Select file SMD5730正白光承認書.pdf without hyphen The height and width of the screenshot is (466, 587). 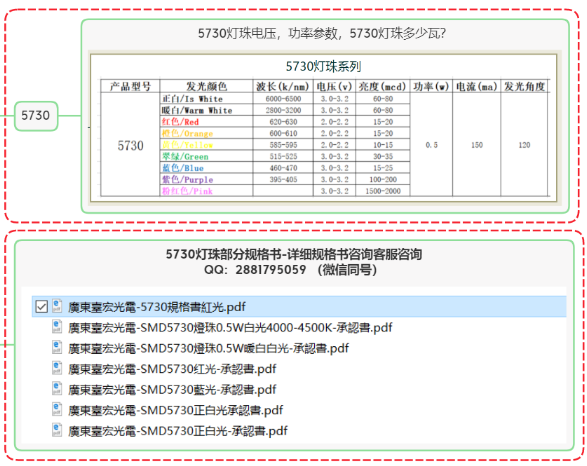point(175,410)
